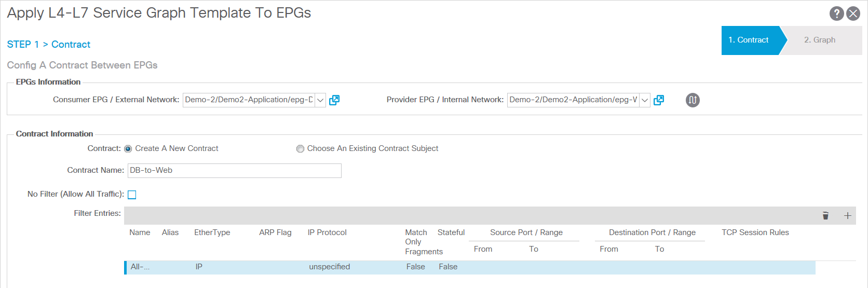Enable No Filter (Allow All Traffic) checkbox
The height and width of the screenshot is (288, 868).
(x=132, y=195)
